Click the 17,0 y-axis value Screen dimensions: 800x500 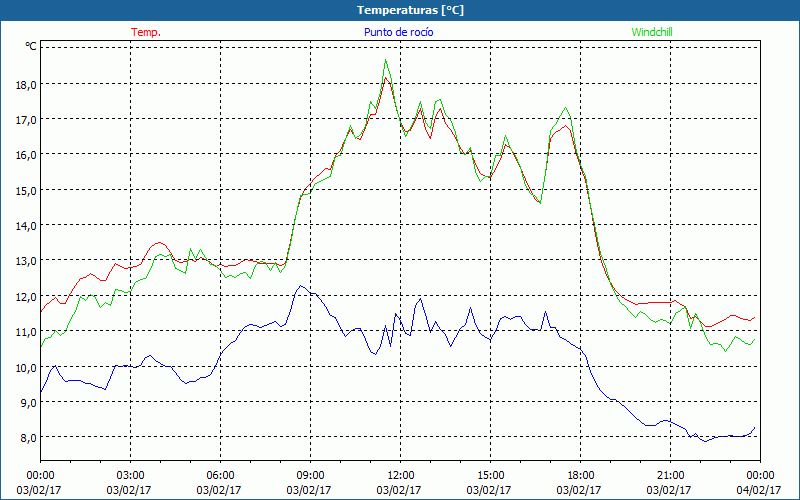[26, 120]
